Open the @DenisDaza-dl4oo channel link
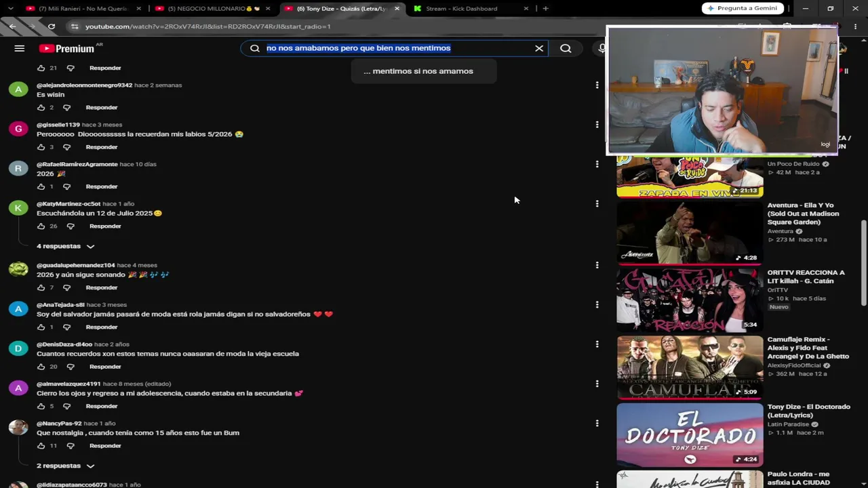Viewport: 868px width, 488px height. [x=64, y=344]
